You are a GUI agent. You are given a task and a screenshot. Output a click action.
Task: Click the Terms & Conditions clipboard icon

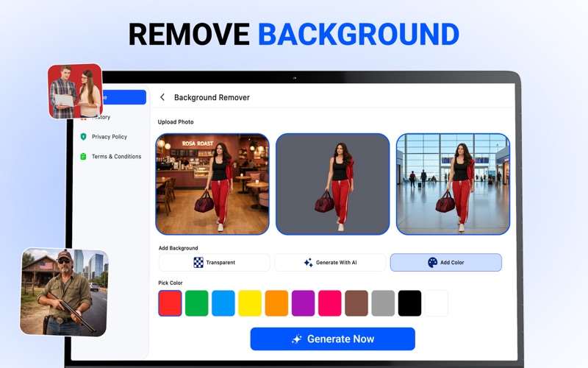click(x=83, y=156)
